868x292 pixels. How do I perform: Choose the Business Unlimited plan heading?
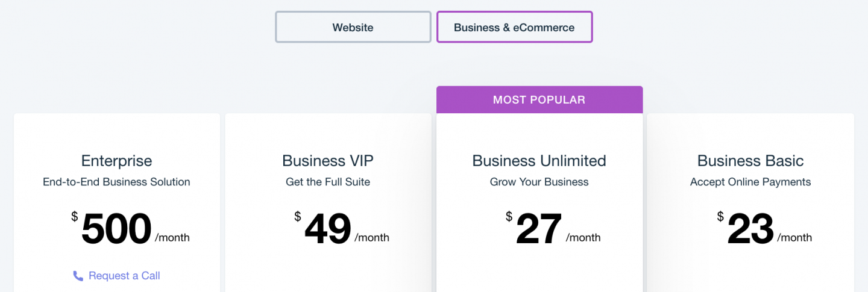pos(539,161)
